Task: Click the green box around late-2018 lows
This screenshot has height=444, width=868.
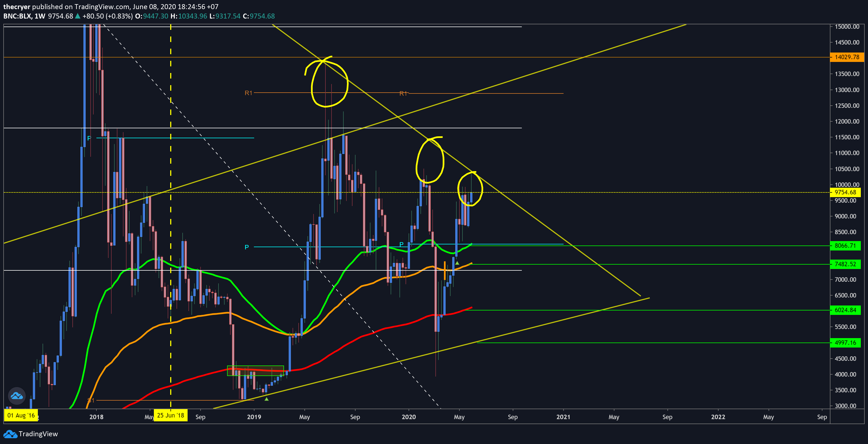Action: point(256,370)
